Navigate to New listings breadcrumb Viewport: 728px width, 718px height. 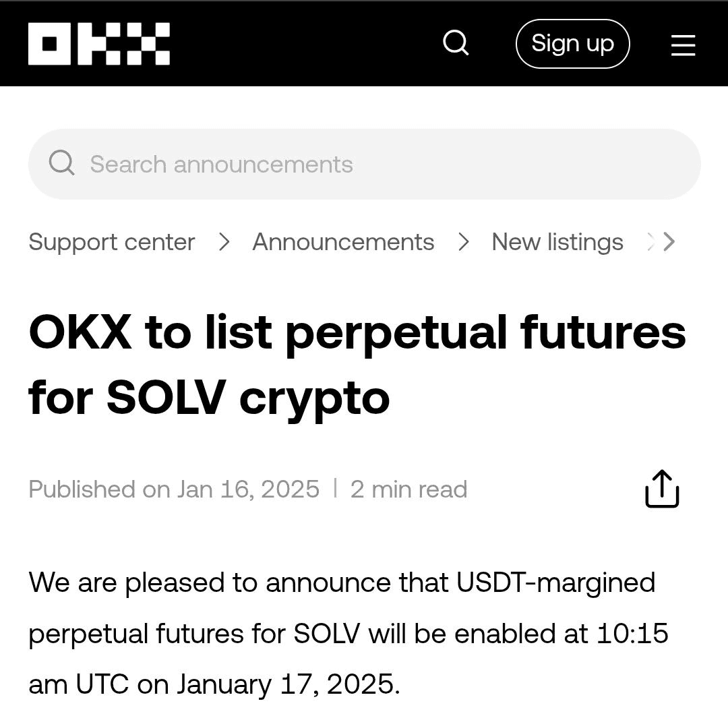[557, 242]
